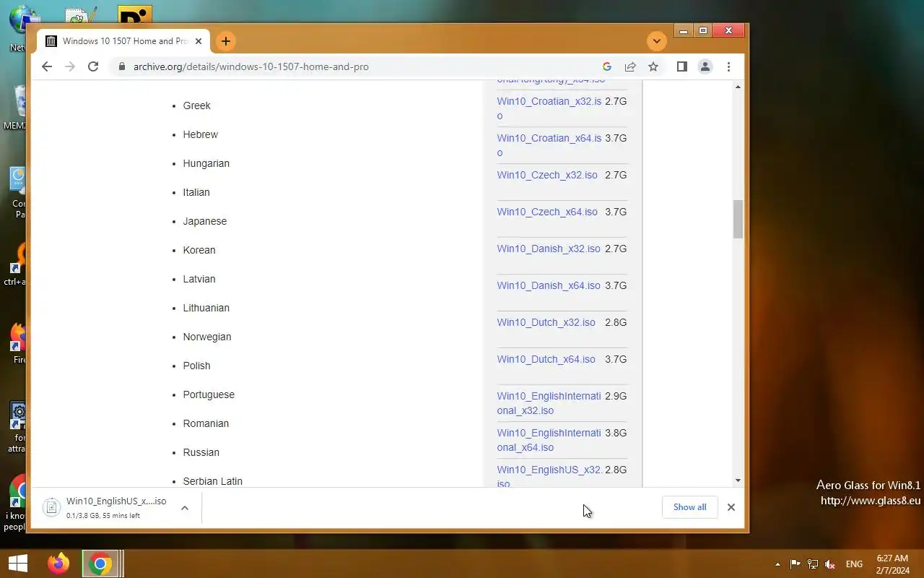
Task: Open the Windows Start button
Action: click(17, 564)
